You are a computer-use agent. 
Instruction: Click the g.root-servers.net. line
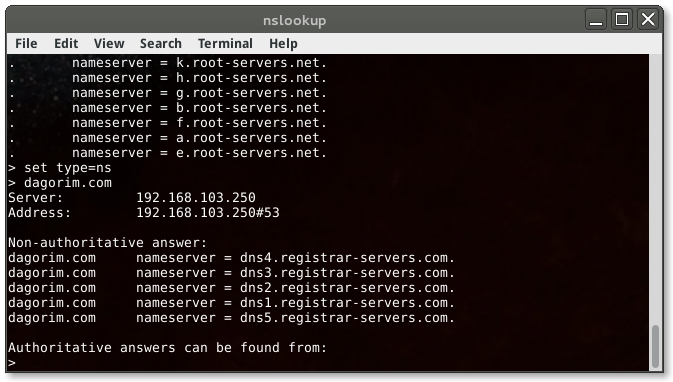click(x=167, y=93)
